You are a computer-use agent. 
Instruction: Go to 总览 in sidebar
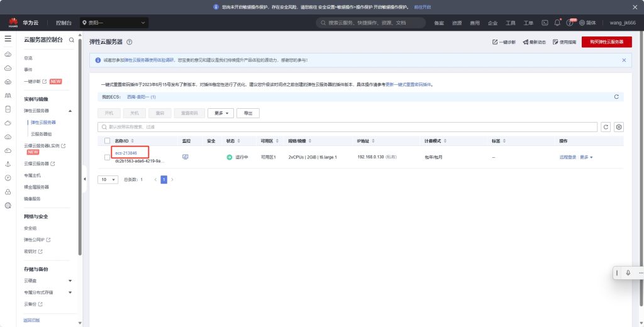pos(28,58)
